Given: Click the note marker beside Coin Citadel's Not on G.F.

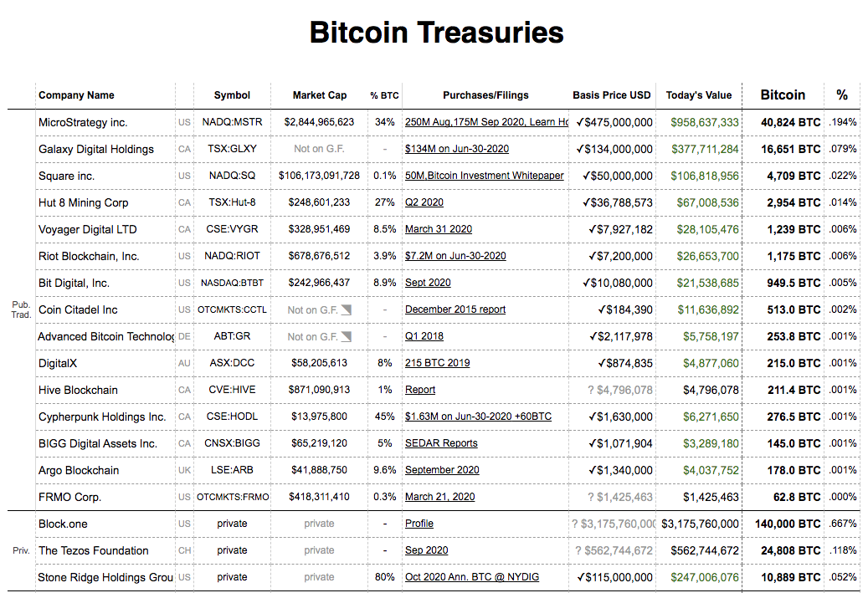Looking at the screenshot, I should tap(347, 309).
